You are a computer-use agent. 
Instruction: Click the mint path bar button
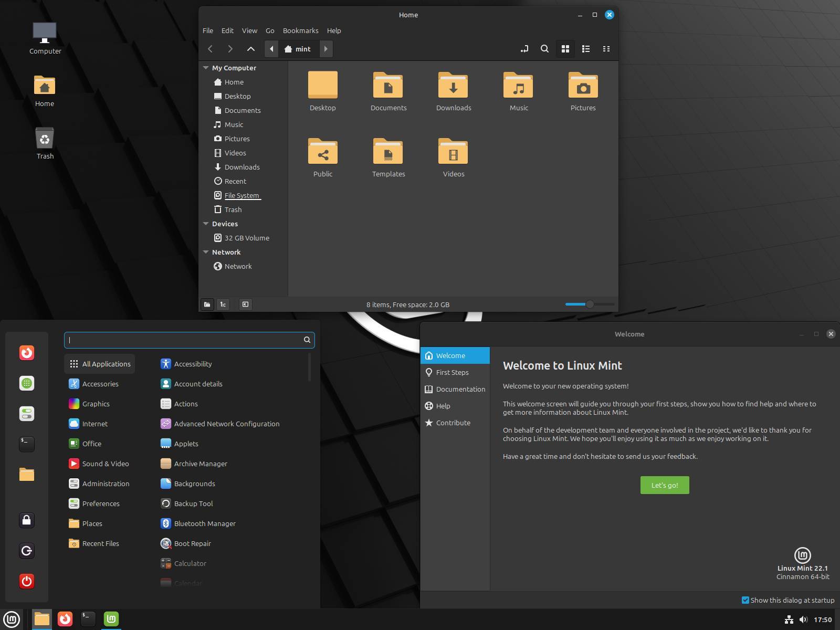pyautogui.click(x=298, y=49)
